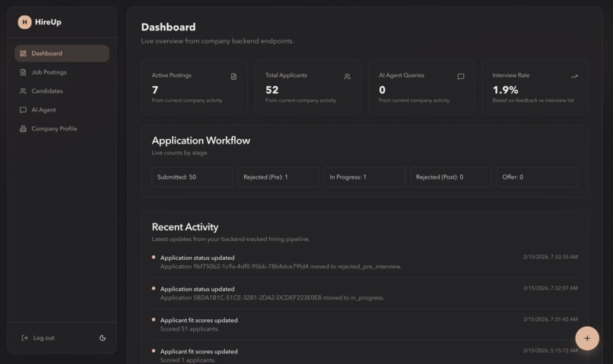The width and height of the screenshot is (613, 364).
Task: Click the Candidates people icon in sidebar
Action: (x=23, y=91)
